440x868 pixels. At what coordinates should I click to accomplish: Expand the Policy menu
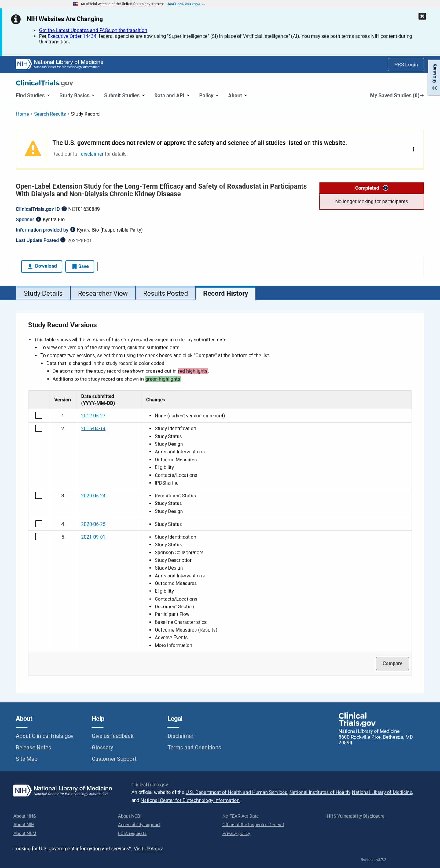click(x=209, y=95)
